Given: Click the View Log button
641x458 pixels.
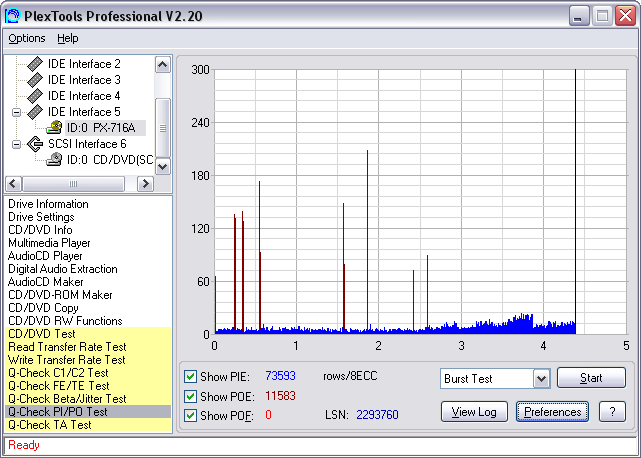Looking at the screenshot, I should point(474,411).
